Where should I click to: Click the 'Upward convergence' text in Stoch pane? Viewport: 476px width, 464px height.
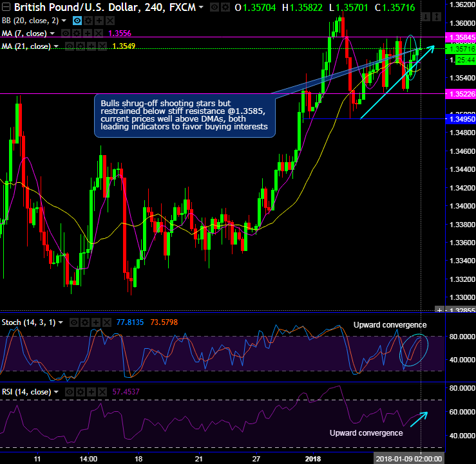pos(390,325)
